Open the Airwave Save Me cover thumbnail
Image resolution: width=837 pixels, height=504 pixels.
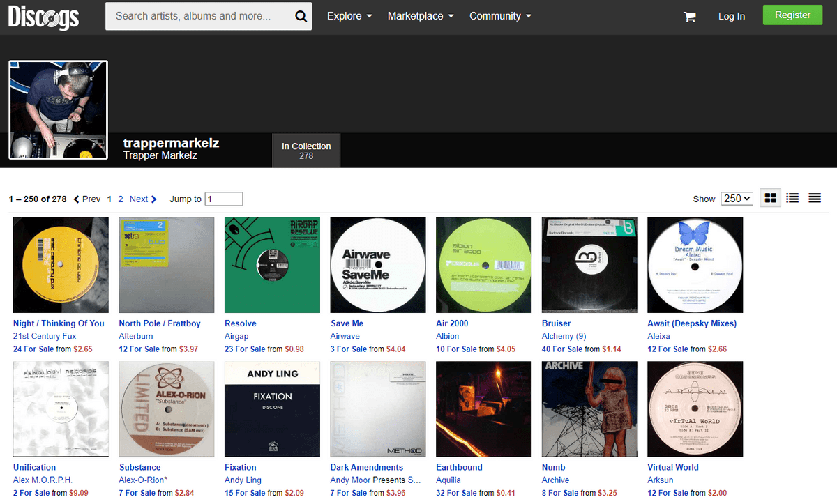378,265
